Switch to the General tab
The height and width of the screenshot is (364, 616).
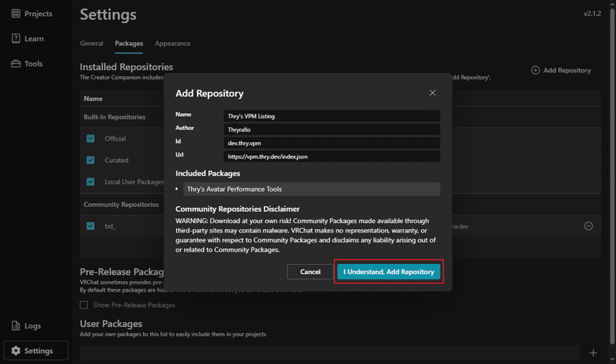92,44
